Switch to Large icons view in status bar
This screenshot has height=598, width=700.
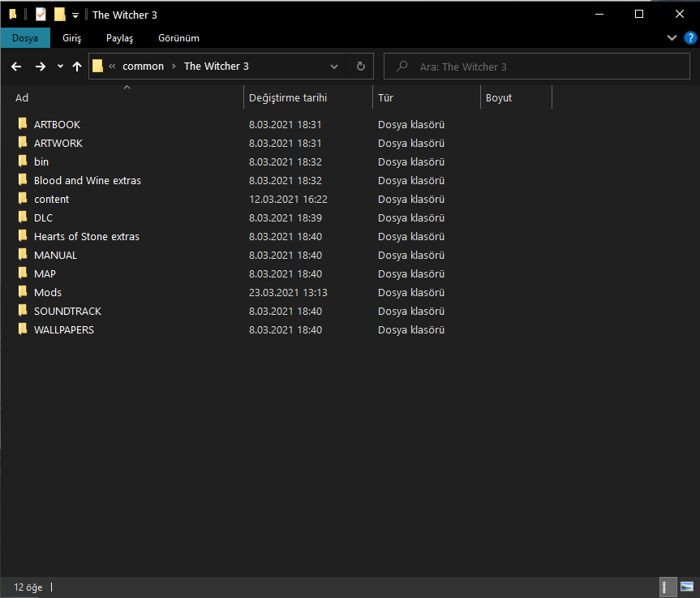click(687, 587)
